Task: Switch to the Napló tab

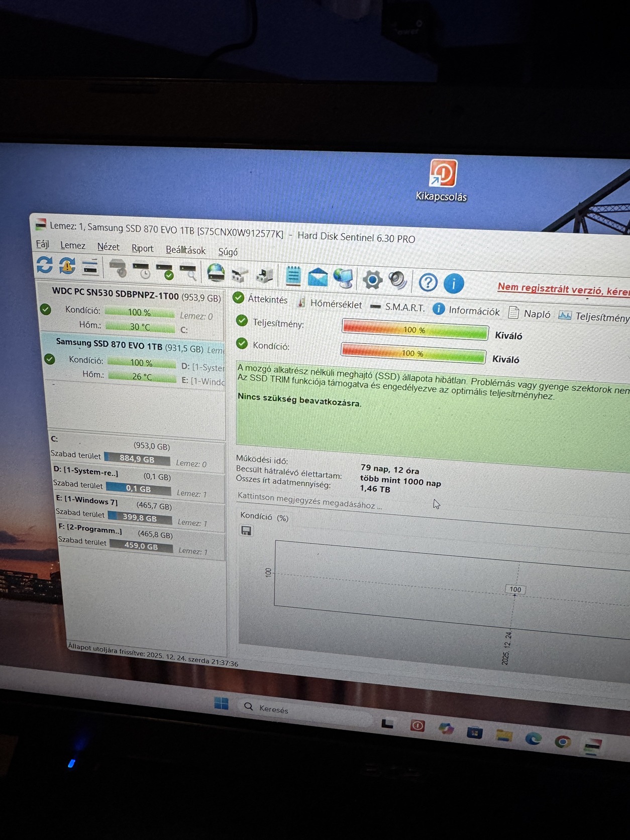Action: click(x=530, y=313)
